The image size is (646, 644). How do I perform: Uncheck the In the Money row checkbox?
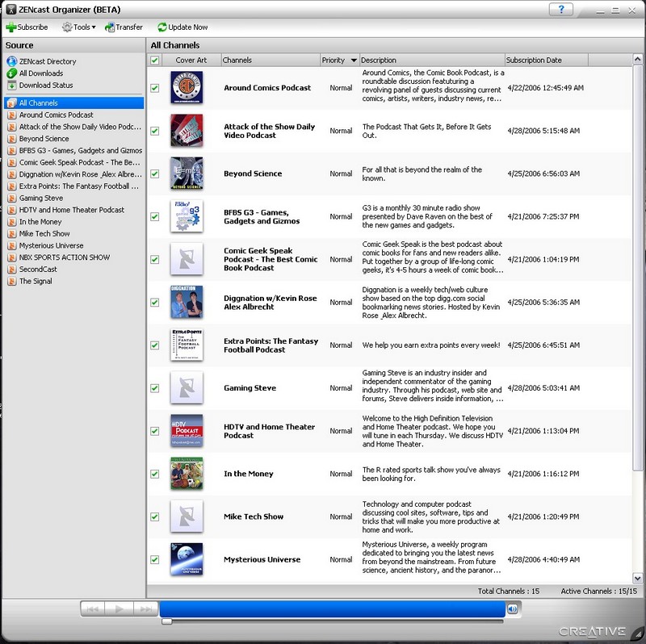tap(154, 474)
